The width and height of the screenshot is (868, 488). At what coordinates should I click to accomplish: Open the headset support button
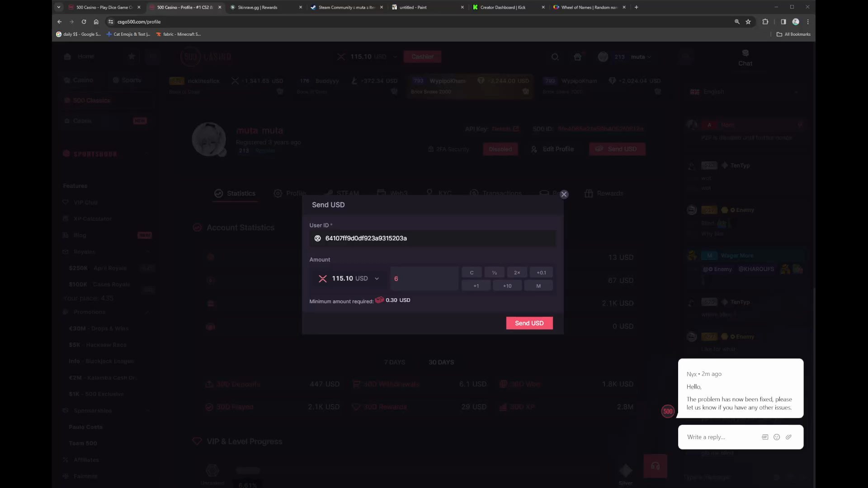pos(656,466)
